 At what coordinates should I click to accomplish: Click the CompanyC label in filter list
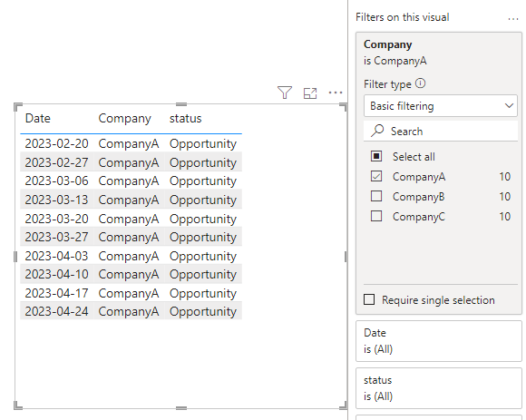pos(419,217)
